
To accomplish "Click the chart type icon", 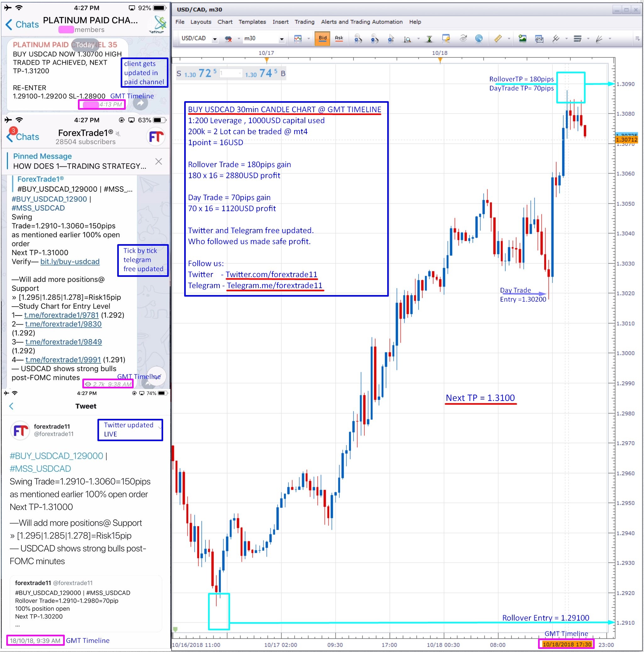I will point(298,39).
